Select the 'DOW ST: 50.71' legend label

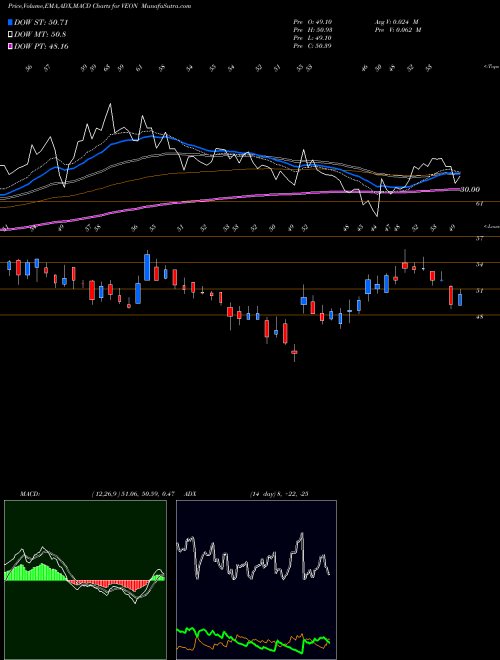[x=41, y=22]
